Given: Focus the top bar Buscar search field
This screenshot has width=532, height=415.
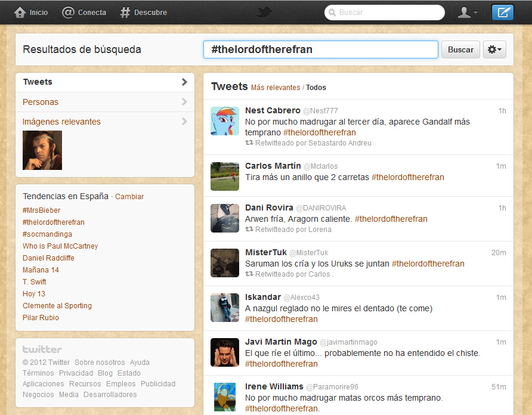Looking at the screenshot, I should coord(385,13).
